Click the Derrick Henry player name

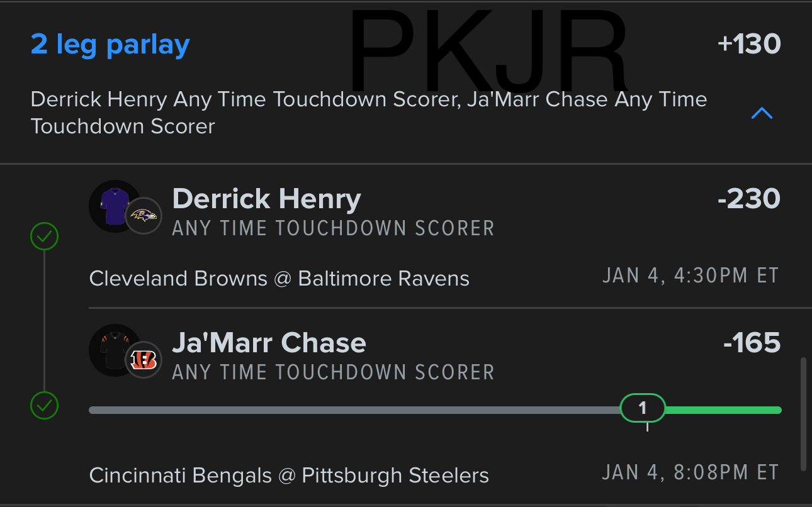pyautogui.click(x=266, y=199)
